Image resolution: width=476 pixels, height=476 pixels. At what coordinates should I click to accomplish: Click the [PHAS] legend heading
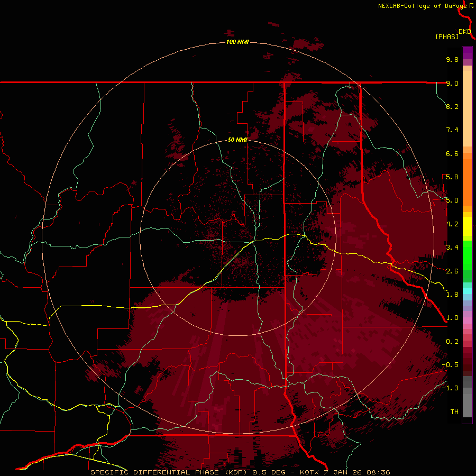click(x=447, y=36)
